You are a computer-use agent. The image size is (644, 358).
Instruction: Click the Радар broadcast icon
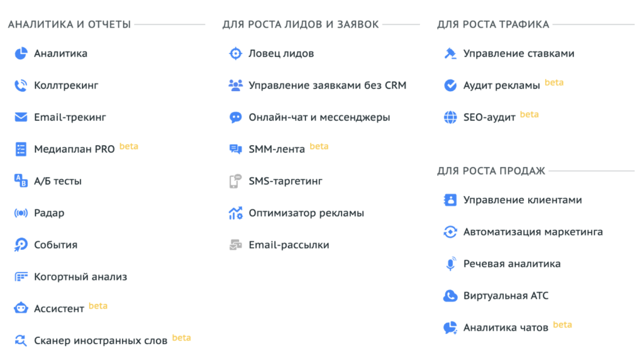[21, 213]
